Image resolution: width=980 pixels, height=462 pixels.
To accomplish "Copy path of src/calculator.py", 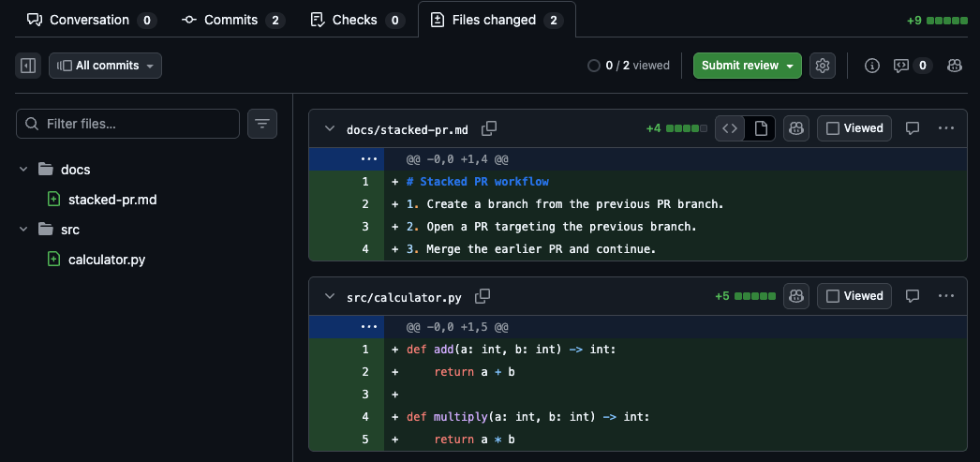I will coord(483,296).
